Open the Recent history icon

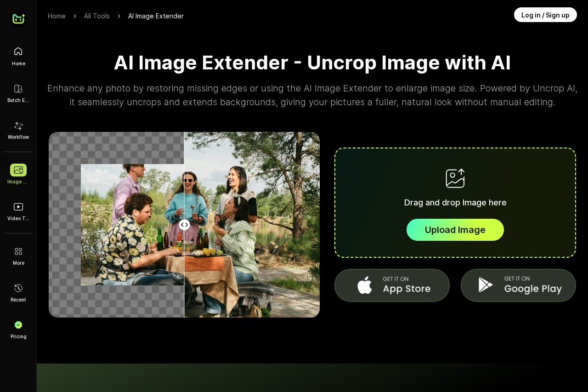coord(18,288)
